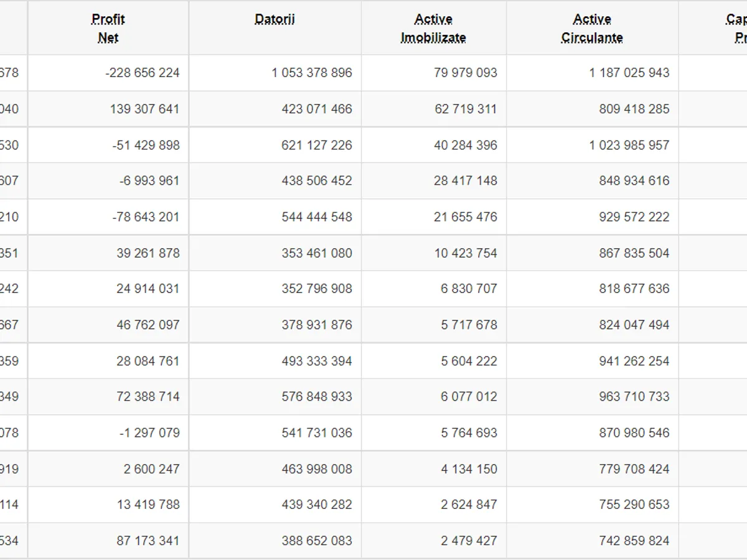Click the Datorii value 621 127 226

(316, 145)
